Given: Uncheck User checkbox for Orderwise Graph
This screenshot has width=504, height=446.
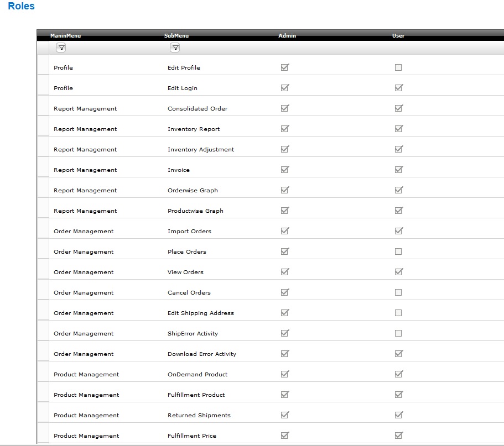Looking at the screenshot, I should [x=399, y=190].
